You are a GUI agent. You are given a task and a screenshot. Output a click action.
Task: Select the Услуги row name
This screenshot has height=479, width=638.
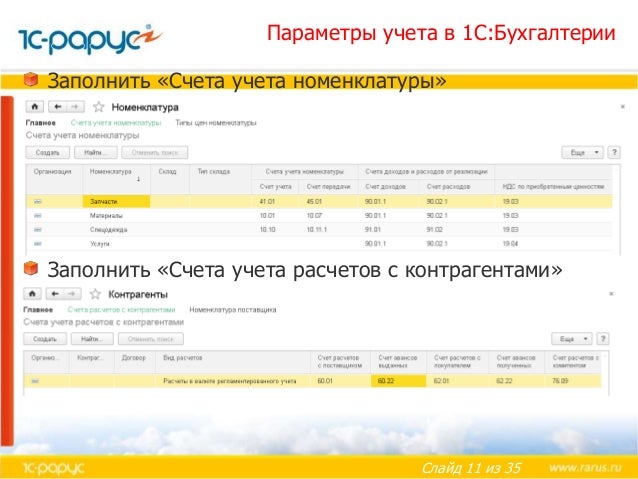[x=100, y=244]
